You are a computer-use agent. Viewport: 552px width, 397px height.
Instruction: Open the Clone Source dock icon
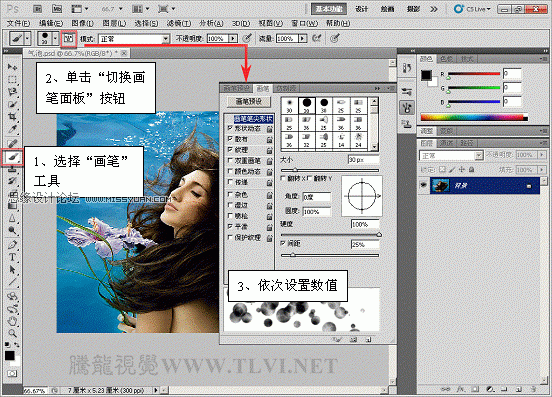(x=407, y=123)
